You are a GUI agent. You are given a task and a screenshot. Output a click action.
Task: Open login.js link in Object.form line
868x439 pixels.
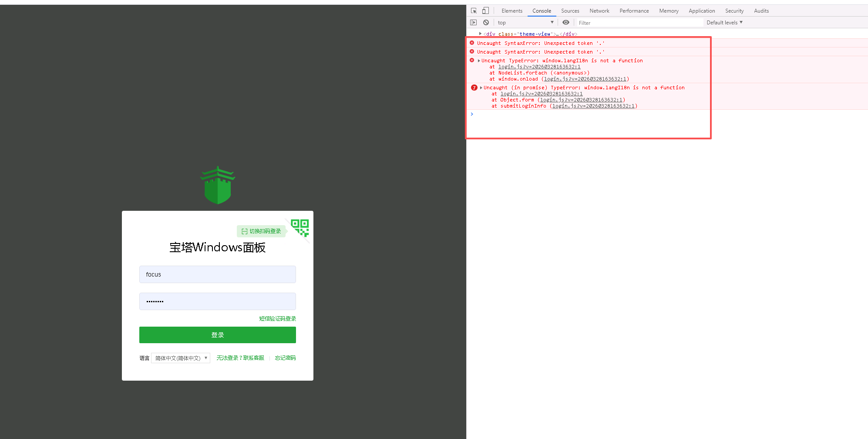[x=581, y=100]
